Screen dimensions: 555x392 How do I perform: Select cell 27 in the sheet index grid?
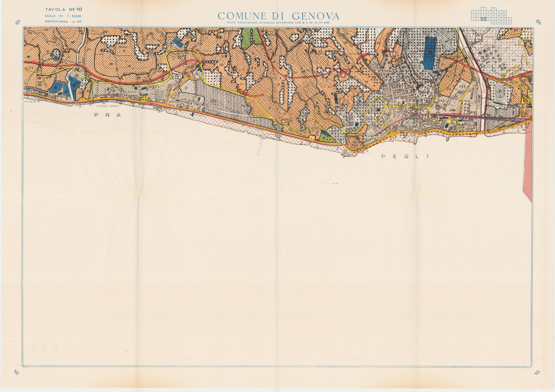click(509, 19)
